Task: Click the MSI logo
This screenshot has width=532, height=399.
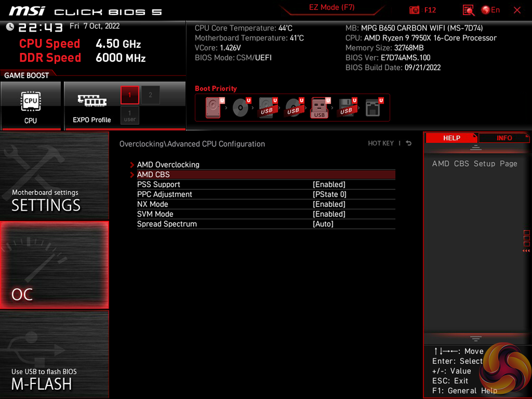Action: click(27, 11)
